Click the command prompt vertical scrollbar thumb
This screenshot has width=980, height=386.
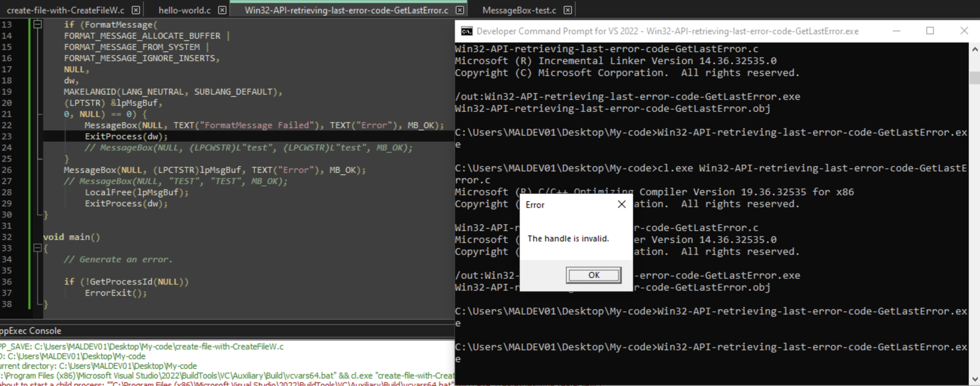974,77
